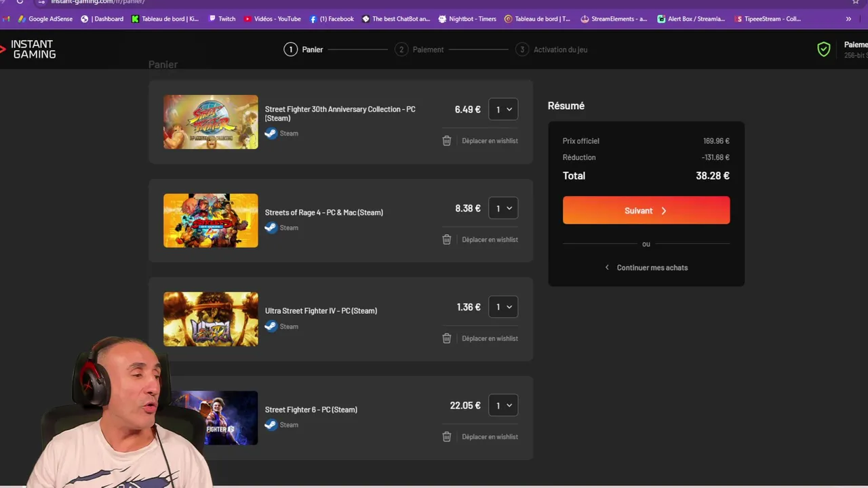Select step 1 Panier
Screen dimensions: 868x488
click(304, 49)
